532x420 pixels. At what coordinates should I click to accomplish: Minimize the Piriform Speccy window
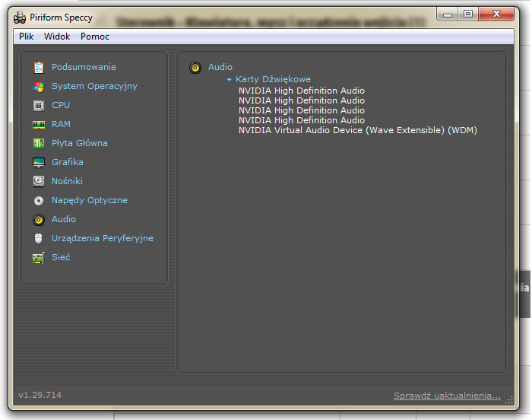448,14
